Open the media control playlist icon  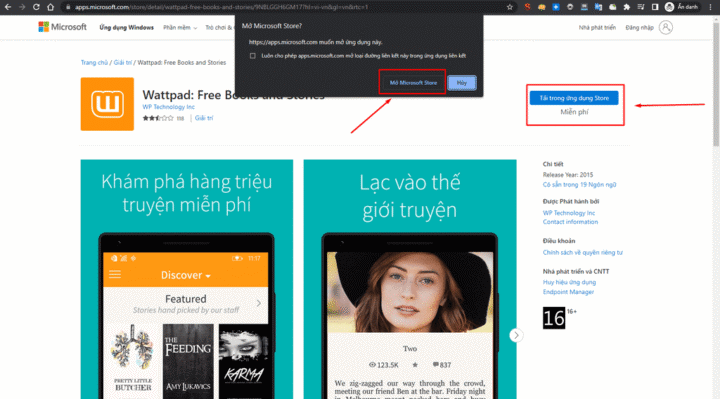pyautogui.click(x=641, y=7)
